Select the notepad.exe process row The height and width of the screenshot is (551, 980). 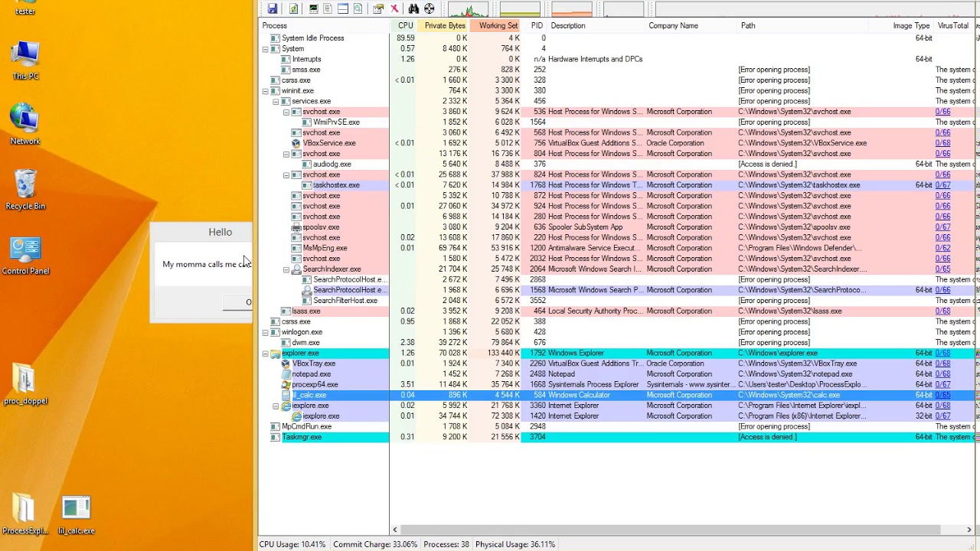pos(617,374)
